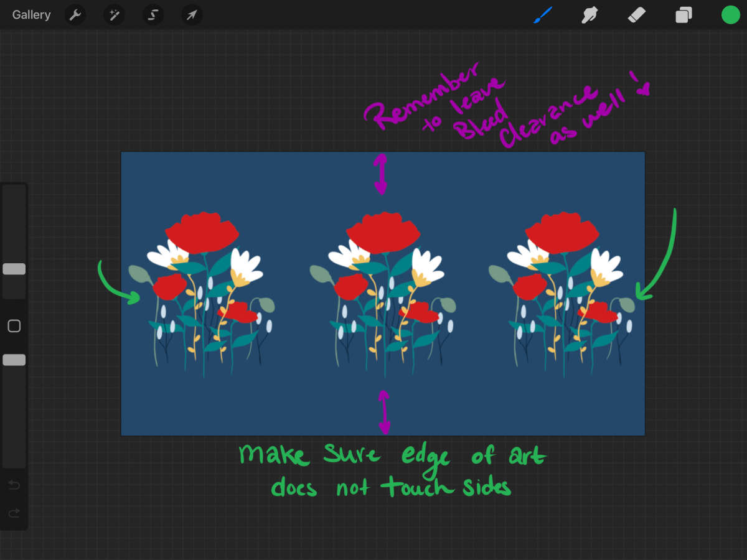Viewport: 747px width, 560px height.
Task: Click the left green curved arrow annotation
Action: click(115, 286)
